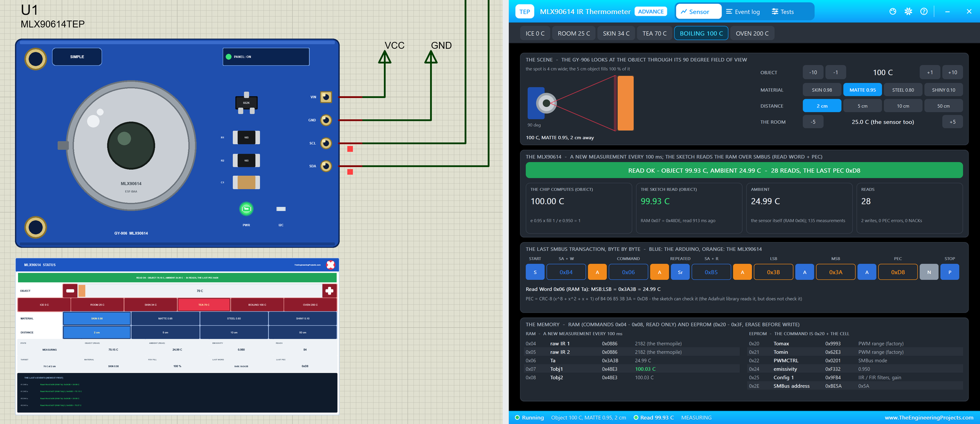Click the VCC power terminal arrow
This screenshot has width=980, height=424.
pos(385,57)
